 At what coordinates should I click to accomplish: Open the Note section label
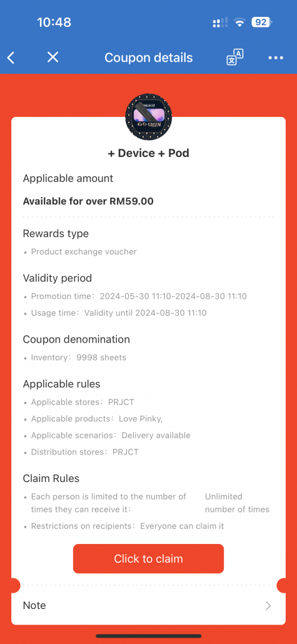(x=34, y=605)
